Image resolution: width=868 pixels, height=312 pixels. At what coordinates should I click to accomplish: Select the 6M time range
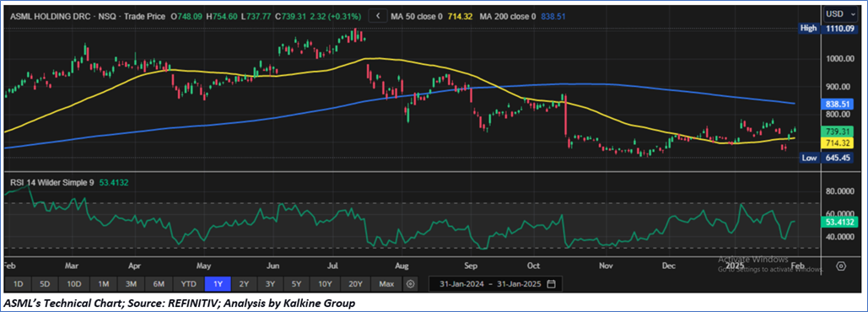click(x=159, y=284)
